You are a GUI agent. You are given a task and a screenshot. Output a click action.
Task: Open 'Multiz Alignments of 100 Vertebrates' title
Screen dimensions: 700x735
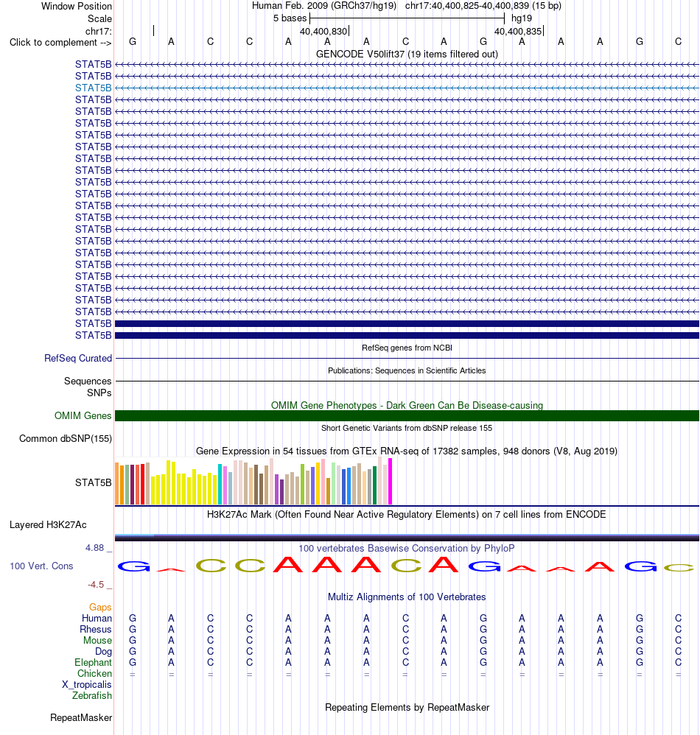[x=407, y=597]
